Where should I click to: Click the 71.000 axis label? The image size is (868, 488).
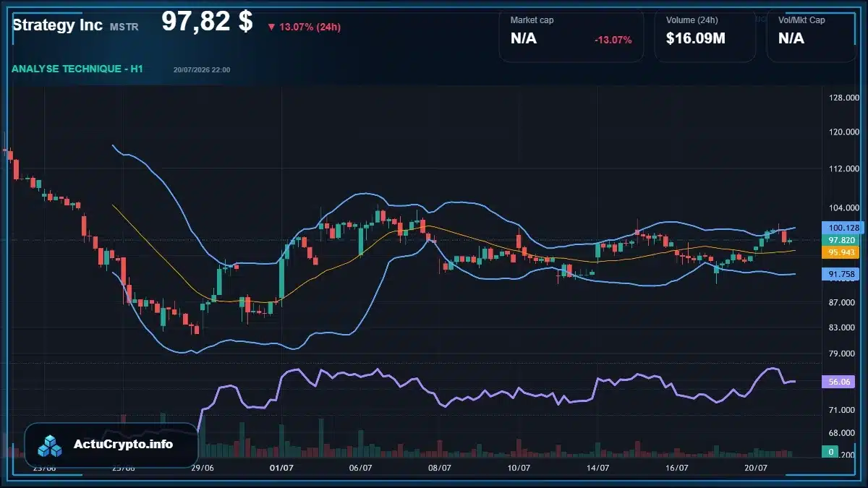coord(843,410)
